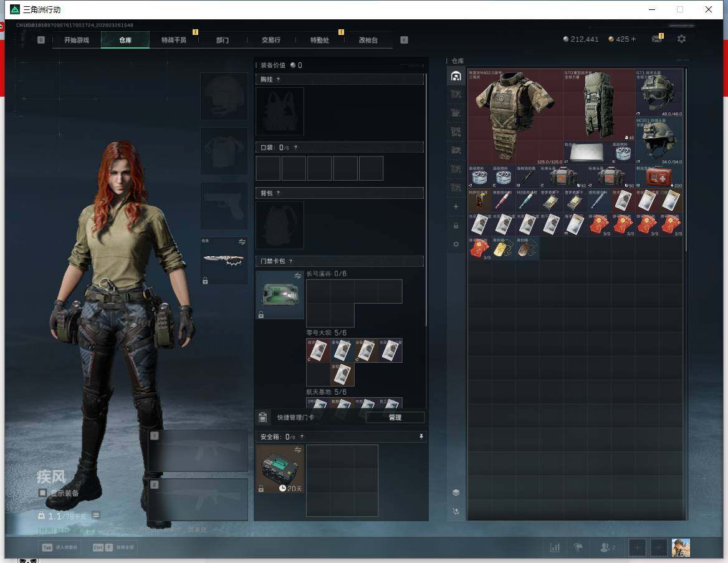This screenshot has width=728, height=563.
Task: Click the 快捷管理门卡 icon
Action: 263,417
